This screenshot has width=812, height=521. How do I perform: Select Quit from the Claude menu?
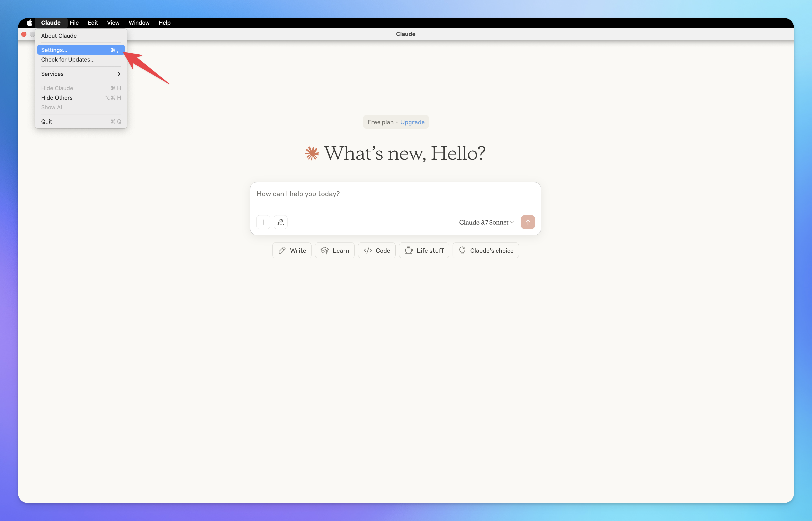click(x=81, y=121)
